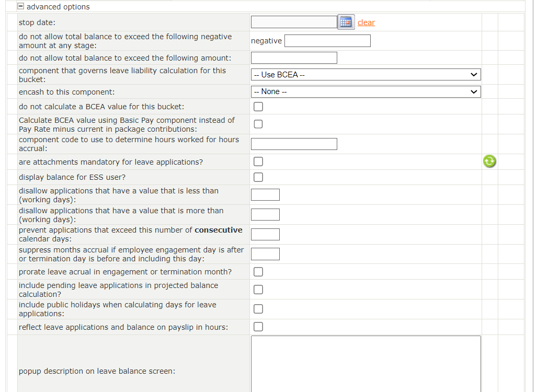Viewport: 537px width, 392px height.
Task: Click the maximum total balance amount field
Action: point(294,58)
